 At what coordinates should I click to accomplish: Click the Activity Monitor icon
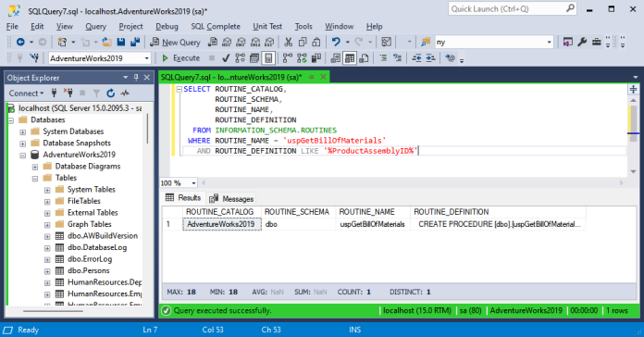(125, 94)
